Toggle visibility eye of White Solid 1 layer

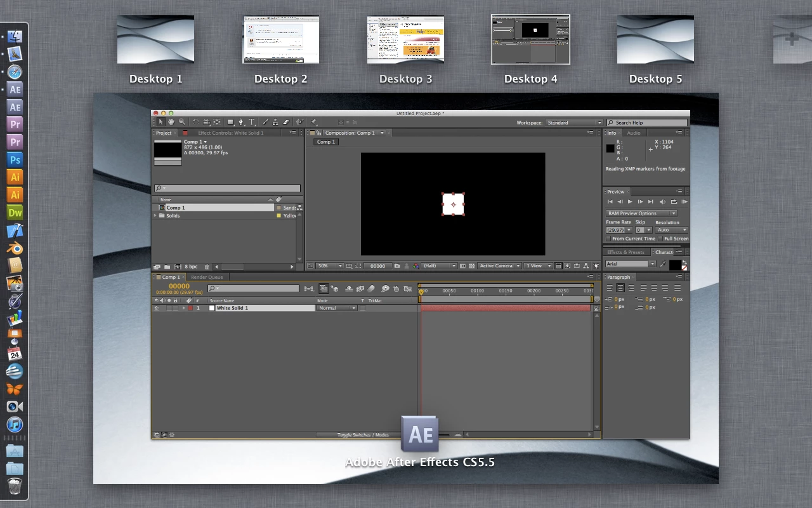point(156,308)
